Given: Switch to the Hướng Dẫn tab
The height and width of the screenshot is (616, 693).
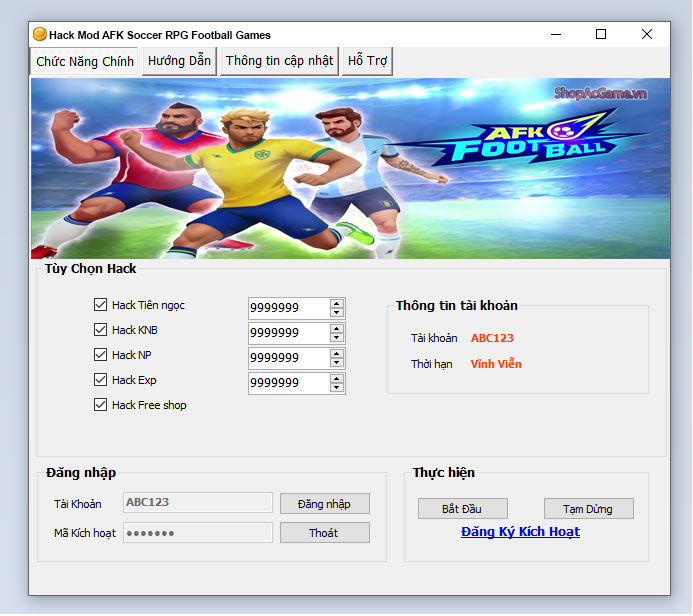Looking at the screenshot, I should coord(179,61).
